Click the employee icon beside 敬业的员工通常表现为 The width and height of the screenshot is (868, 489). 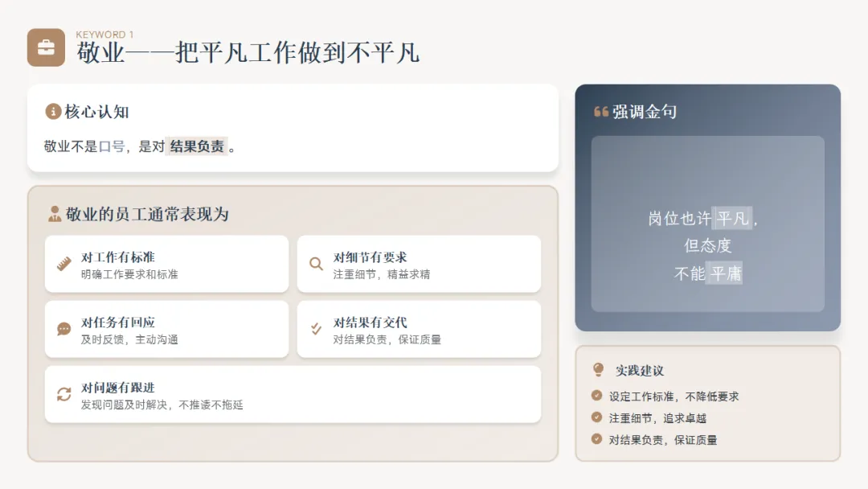(x=55, y=214)
